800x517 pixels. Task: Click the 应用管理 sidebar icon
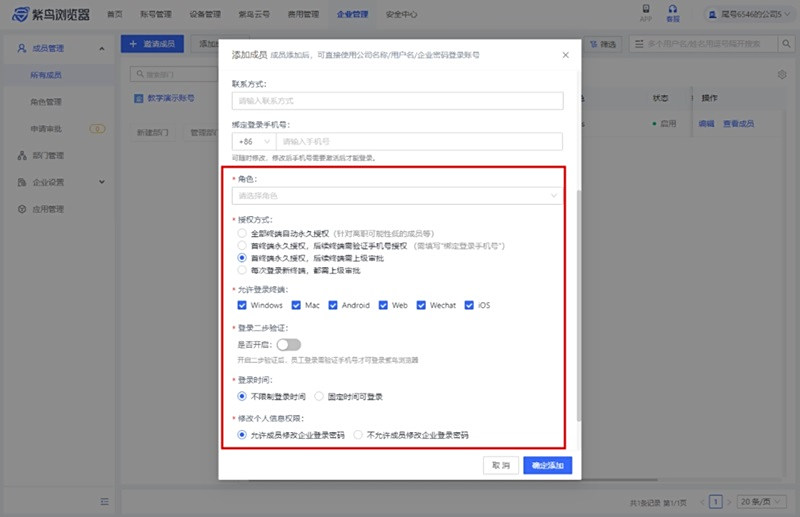[22, 209]
